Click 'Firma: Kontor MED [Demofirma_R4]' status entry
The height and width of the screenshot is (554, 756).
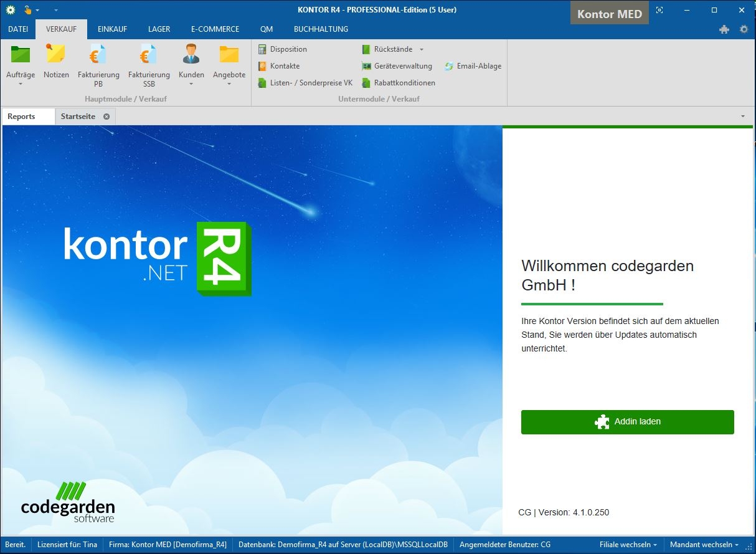point(168,545)
